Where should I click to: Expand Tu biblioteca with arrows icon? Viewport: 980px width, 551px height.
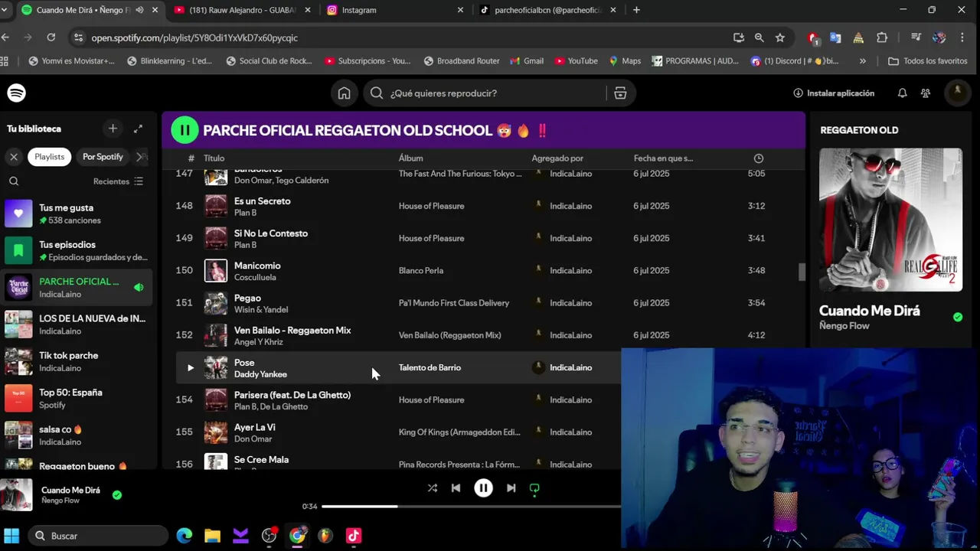tap(138, 129)
